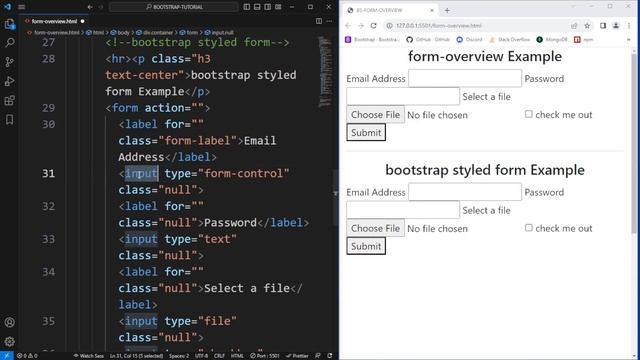This screenshot has width=640, height=360.
Task: Open the Chrome profile icon
Action: tap(616, 26)
